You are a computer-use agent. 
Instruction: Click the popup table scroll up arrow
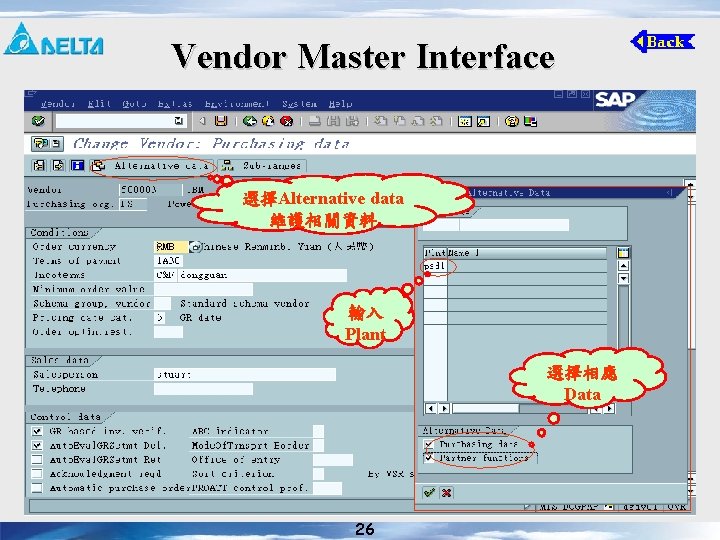[x=623, y=265]
